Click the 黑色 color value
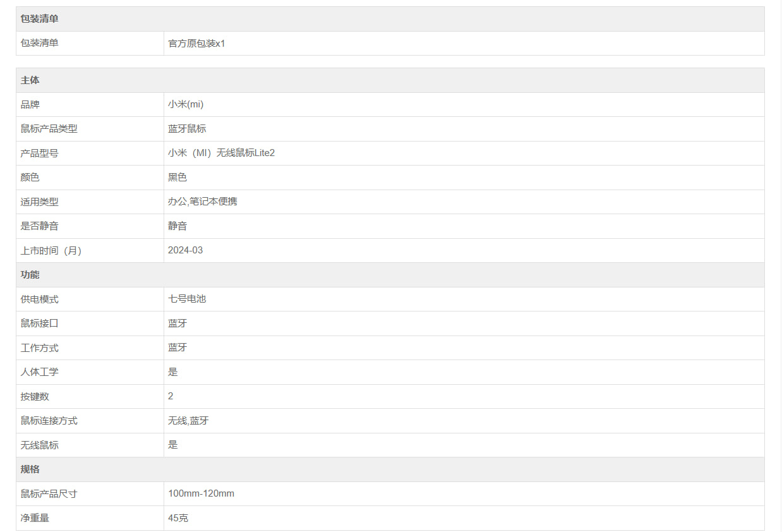 tap(177, 178)
